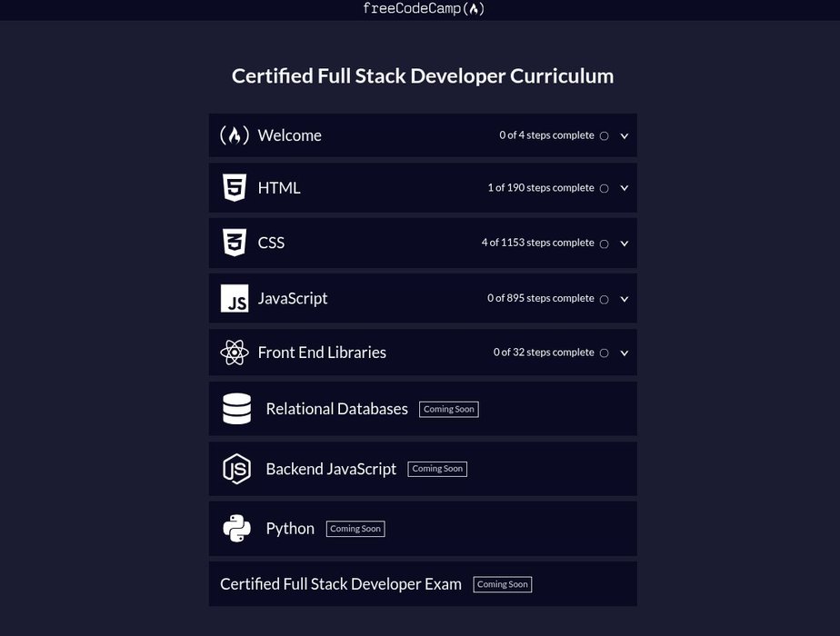Click the freeCodeCamp flame icon beside Welcome
This screenshot has height=636, width=840.
[x=235, y=135]
